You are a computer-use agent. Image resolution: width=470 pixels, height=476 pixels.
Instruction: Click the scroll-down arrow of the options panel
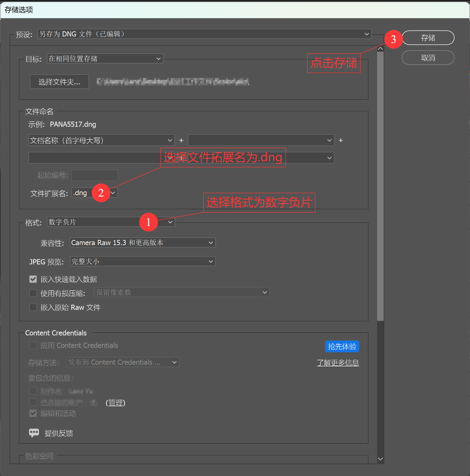point(380,459)
